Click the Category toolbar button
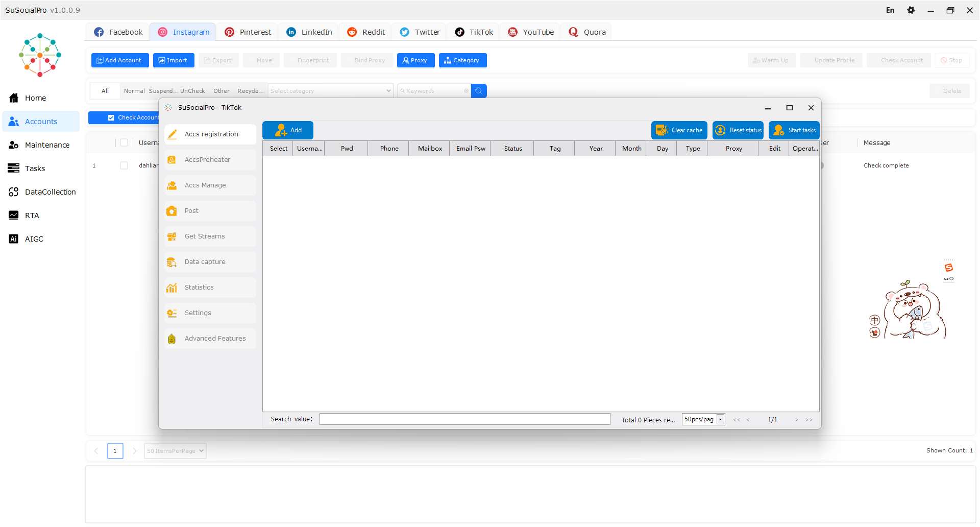 point(462,60)
